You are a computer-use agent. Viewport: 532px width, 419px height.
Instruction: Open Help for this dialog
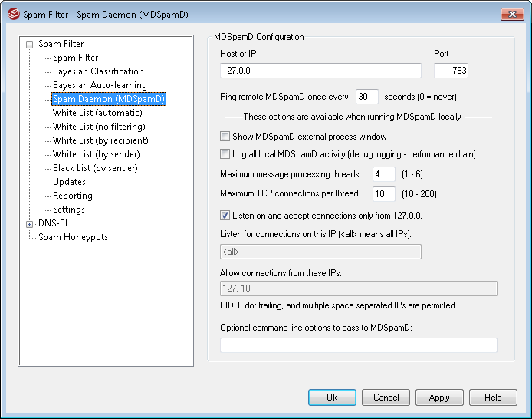point(493,398)
